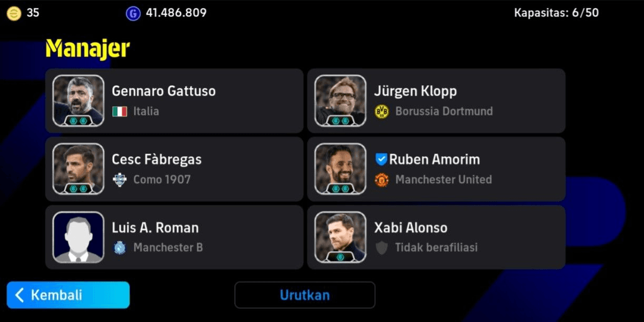644x322 pixels.
Task: Click the Manchester United crest icon
Action: [382, 179]
